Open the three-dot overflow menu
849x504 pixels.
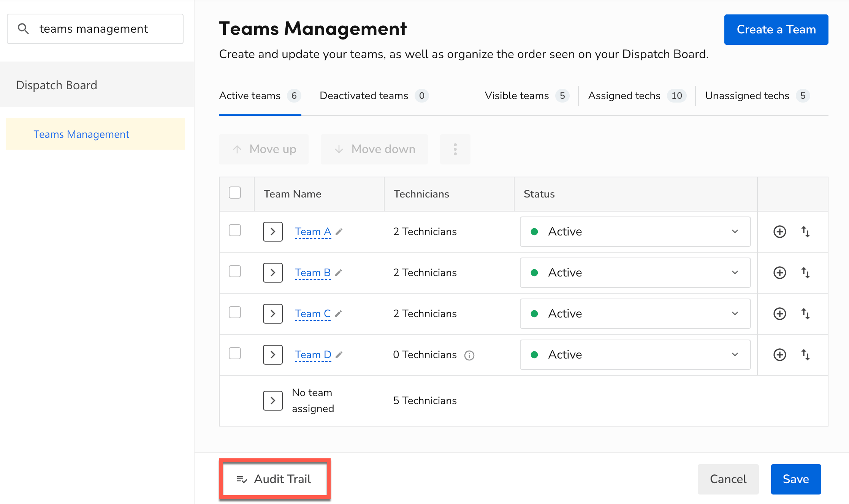(455, 149)
